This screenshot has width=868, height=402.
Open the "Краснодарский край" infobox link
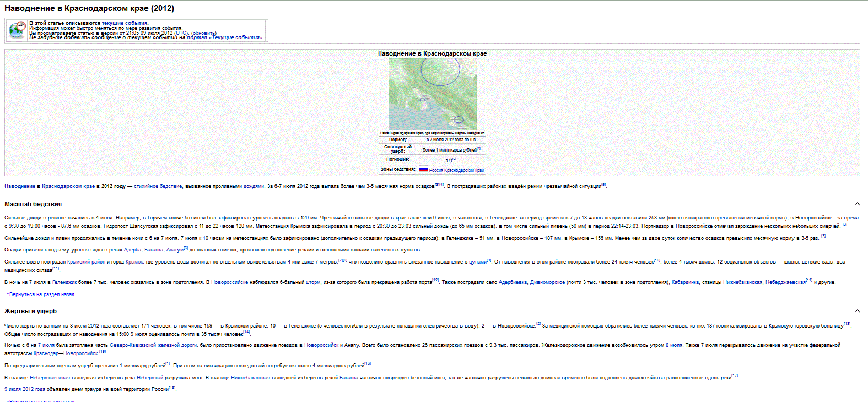pos(464,170)
